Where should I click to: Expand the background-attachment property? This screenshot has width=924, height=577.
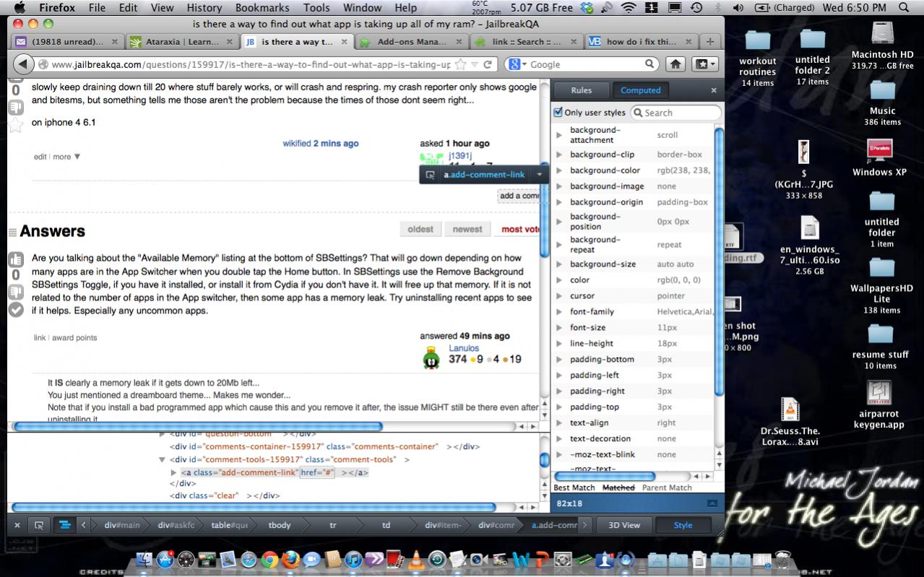pyautogui.click(x=558, y=135)
